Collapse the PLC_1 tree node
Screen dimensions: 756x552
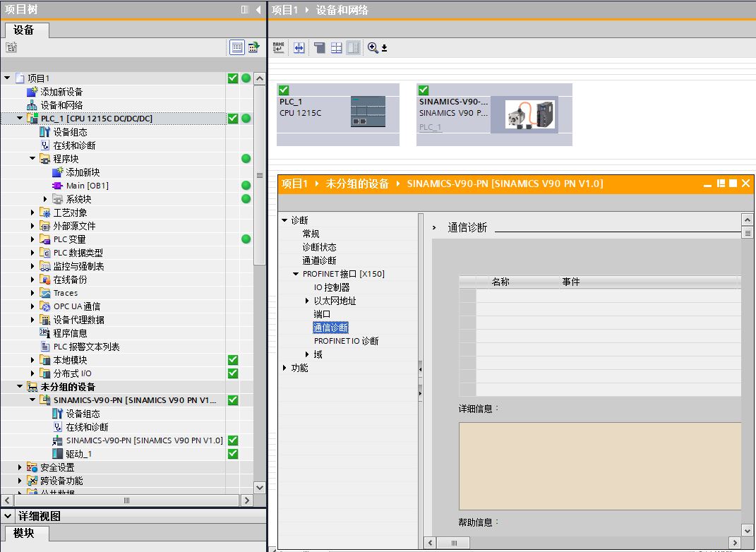click(20, 118)
